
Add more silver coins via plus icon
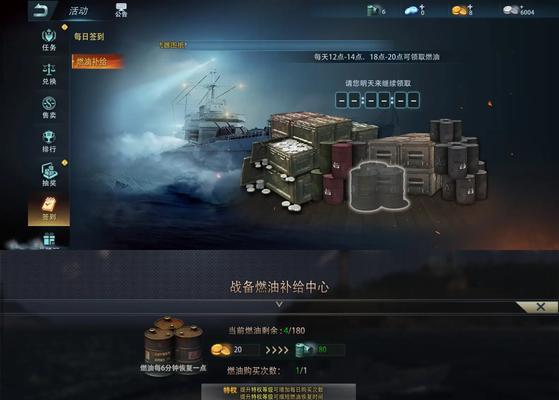click(x=522, y=6)
